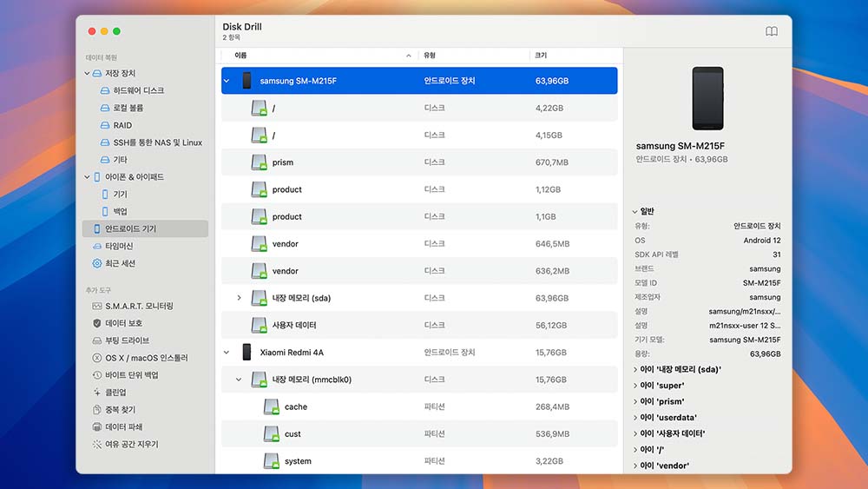Select the 636,2MB vendor disk row
This screenshot has width=868, height=489.
[x=419, y=271]
